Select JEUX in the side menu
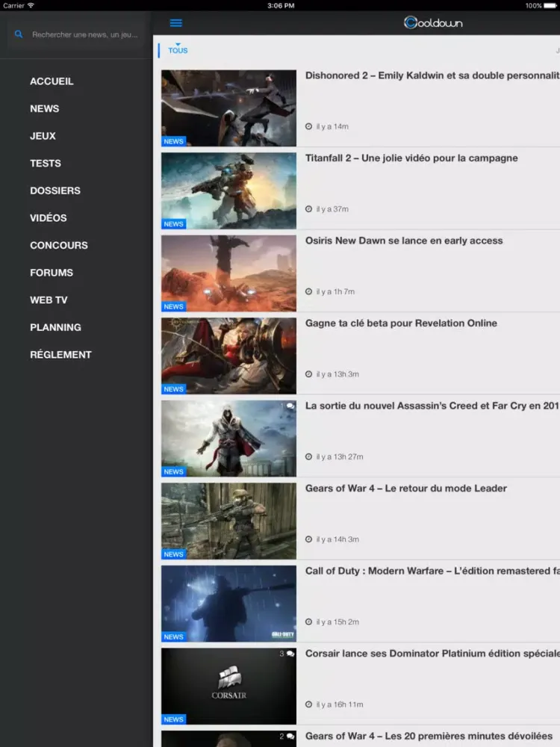Viewport: 560px width, 747px height. [x=43, y=136]
